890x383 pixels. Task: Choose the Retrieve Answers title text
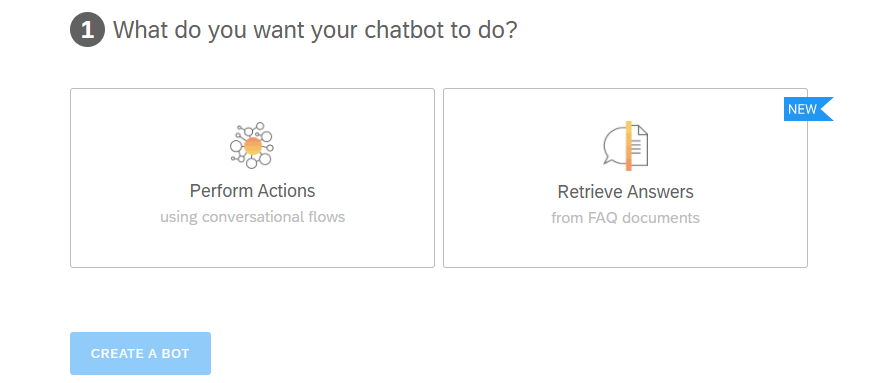click(625, 192)
